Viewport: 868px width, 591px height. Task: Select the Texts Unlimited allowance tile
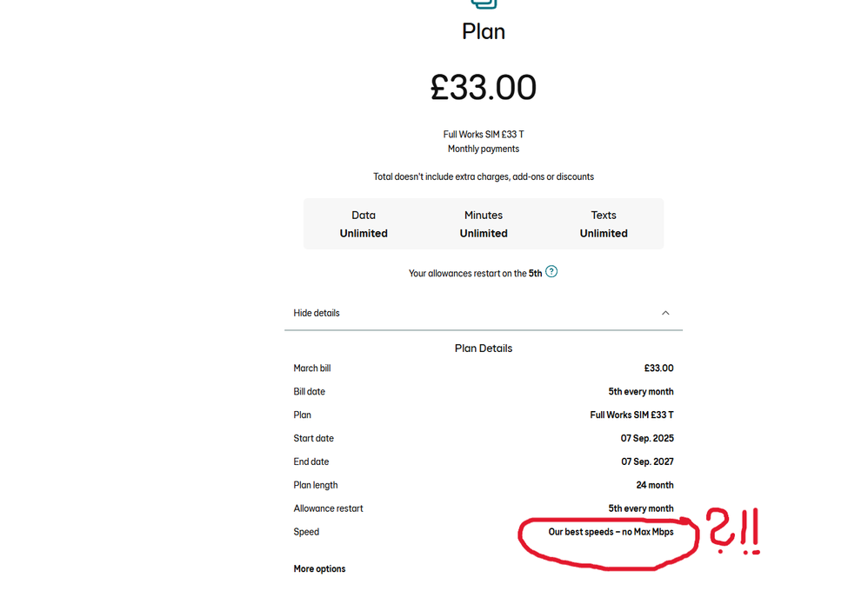604,224
